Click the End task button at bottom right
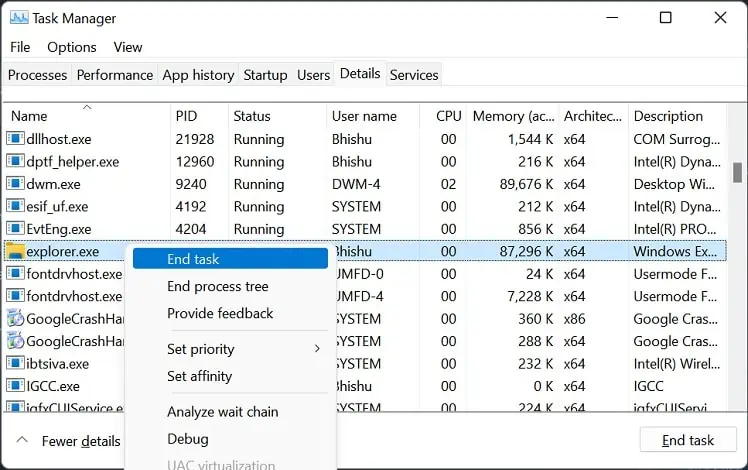This screenshot has width=748, height=470. [x=688, y=439]
